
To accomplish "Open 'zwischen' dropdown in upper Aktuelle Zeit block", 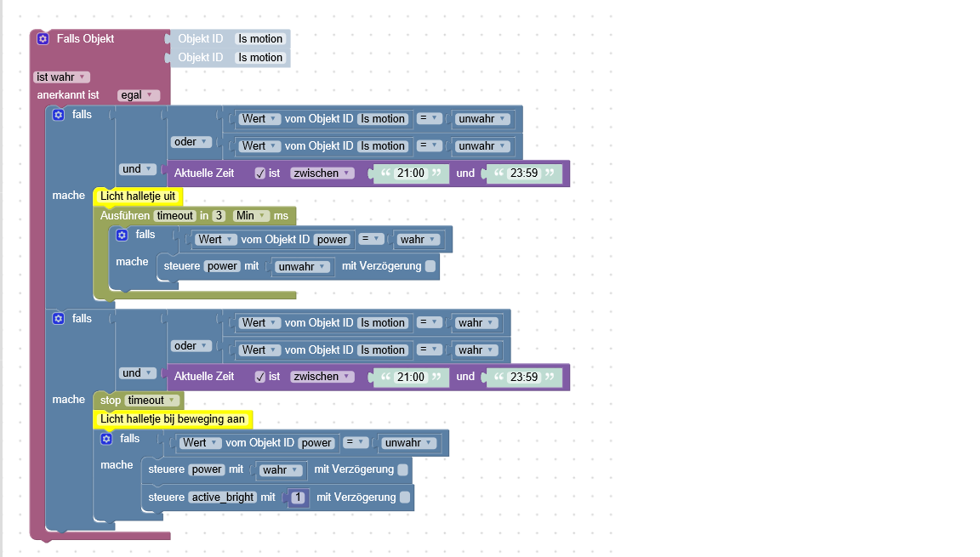I will [322, 173].
